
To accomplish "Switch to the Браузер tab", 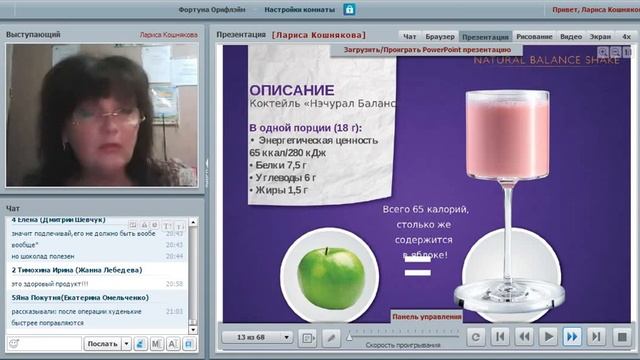I will (440, 36).
